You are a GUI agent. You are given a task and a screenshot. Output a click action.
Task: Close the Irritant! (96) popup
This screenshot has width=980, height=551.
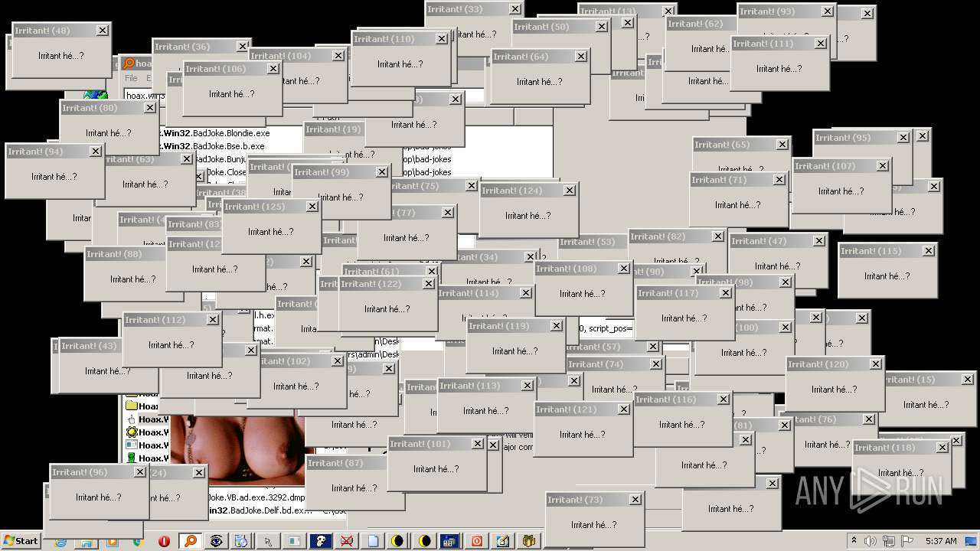(x=139, y=472)
